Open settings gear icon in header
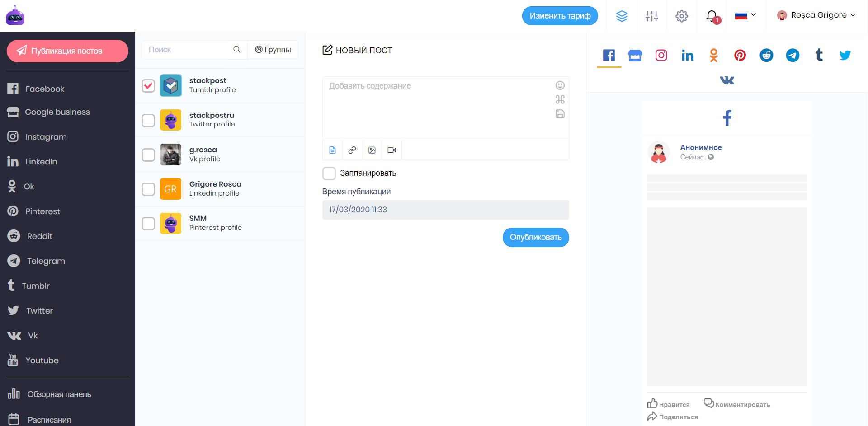 [x=682, y=16]
